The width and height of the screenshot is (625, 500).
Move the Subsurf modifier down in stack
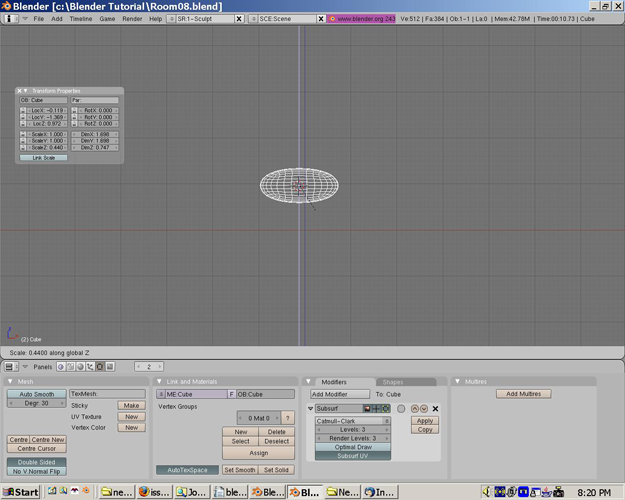pos(424,409)
